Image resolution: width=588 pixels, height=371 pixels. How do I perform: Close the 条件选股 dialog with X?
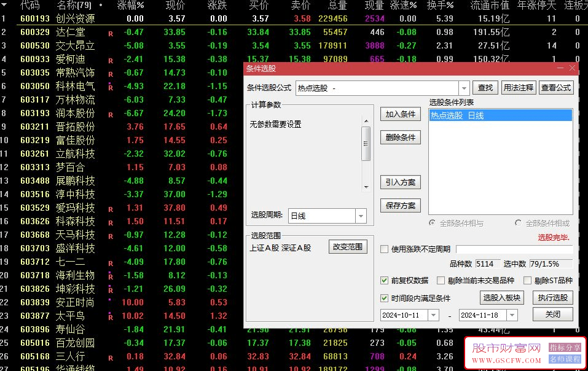click(x=572, y=68)
